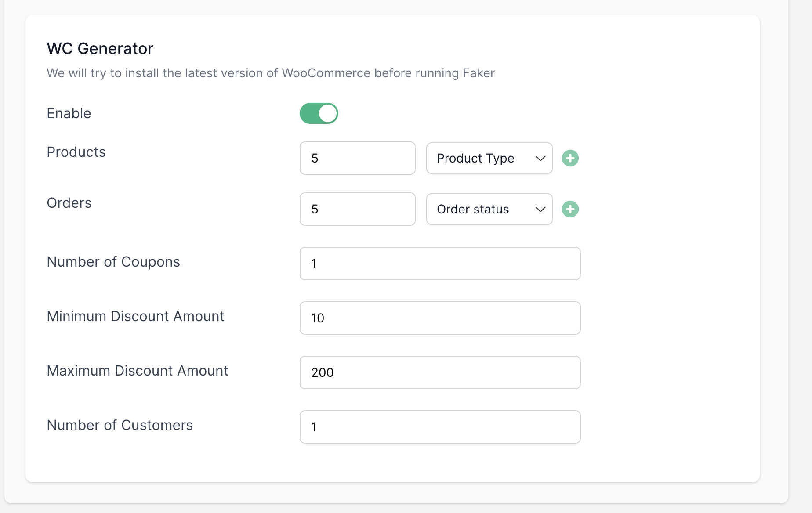Click the "Number of Customers" label
Viewport: 812px width, 513px height.
[x=120, y=425]
